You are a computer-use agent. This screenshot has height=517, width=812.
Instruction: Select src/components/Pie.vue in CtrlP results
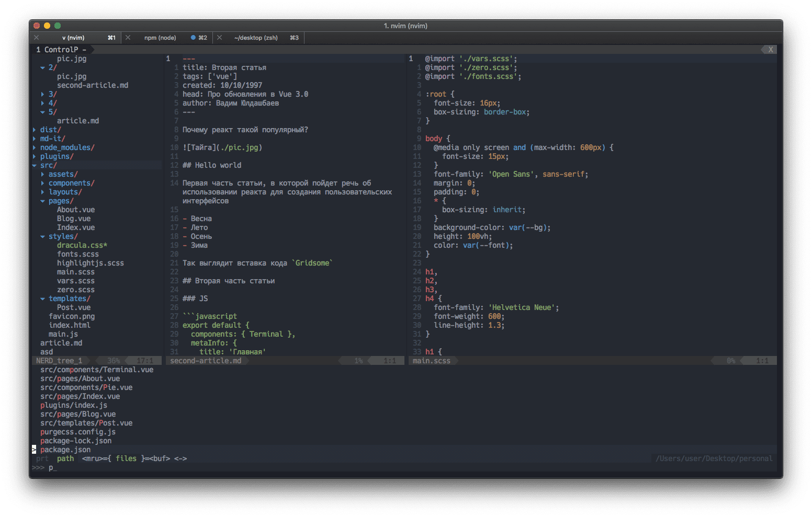86,387
